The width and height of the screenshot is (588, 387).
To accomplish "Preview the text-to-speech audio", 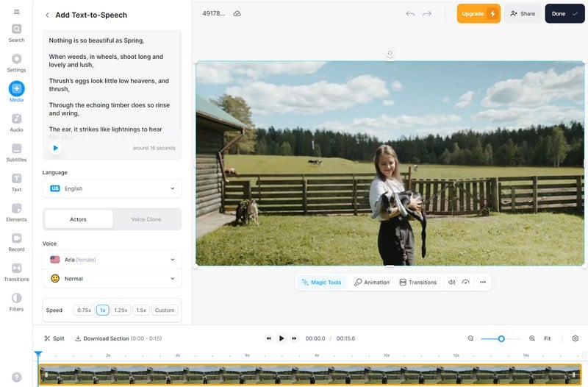I will click(x=56, y=148).
